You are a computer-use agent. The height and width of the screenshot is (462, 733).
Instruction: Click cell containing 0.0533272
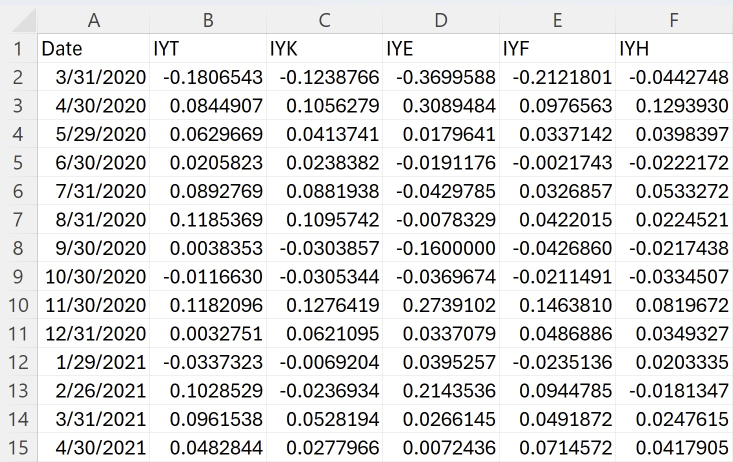pyautogui.click(x=674, y=191)
